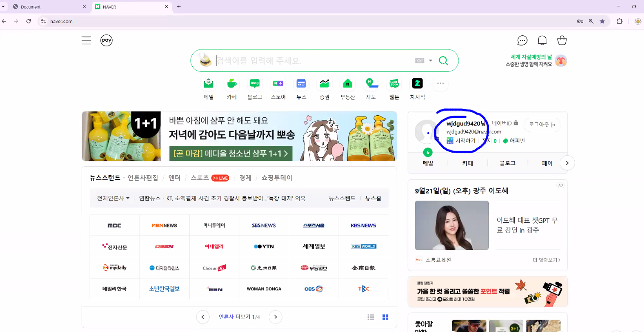Open the shopping cart icon
The height and width of the screenshot is (332, 644).
point(562,40)
